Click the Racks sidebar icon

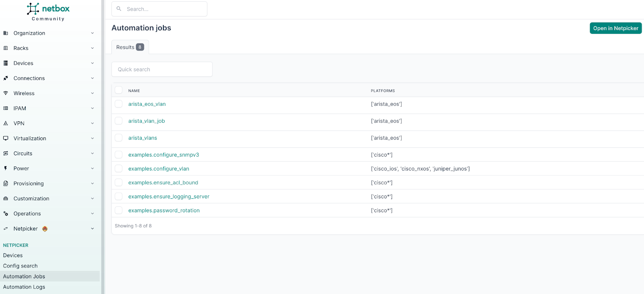6,48
